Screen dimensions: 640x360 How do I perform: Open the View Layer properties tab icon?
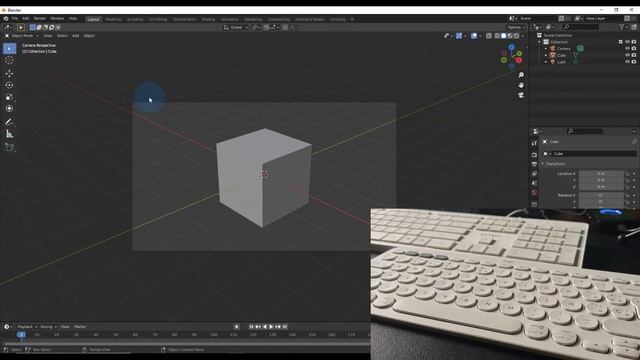(x=534, y=173)
